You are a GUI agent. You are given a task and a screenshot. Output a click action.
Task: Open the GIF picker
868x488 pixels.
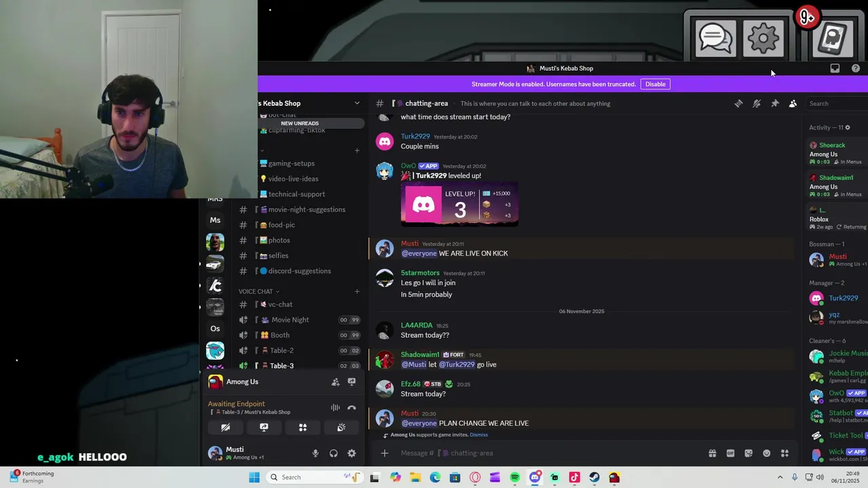click(x=730, y=453)
